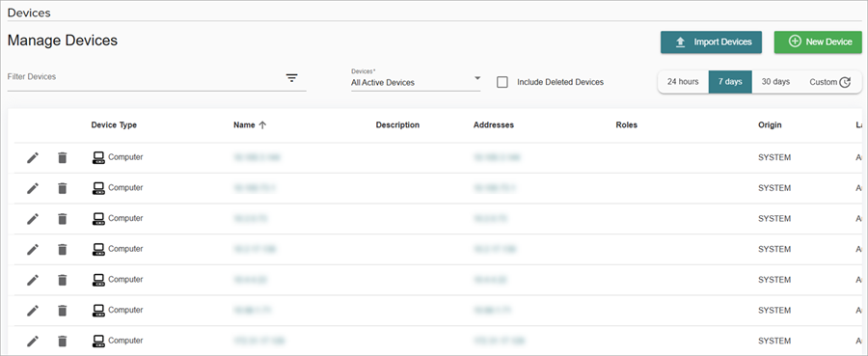Sort by the Origin column header

(x=770, y=125)
